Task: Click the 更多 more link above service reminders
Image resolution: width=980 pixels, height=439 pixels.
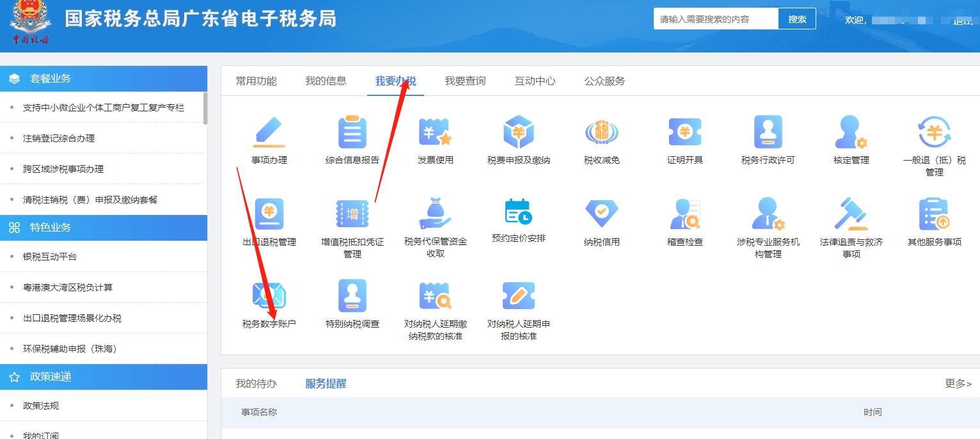Action: (x=953, y=382)
